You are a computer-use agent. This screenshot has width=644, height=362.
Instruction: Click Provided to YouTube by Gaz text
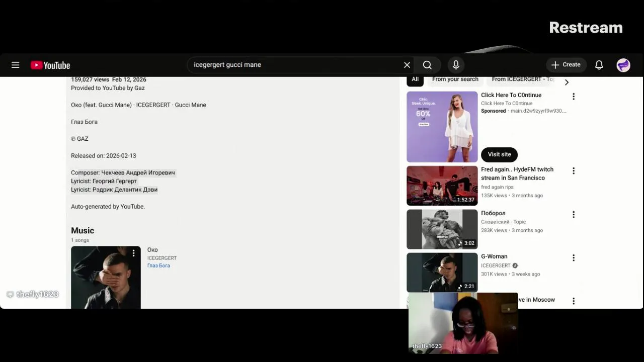point(108,88)
